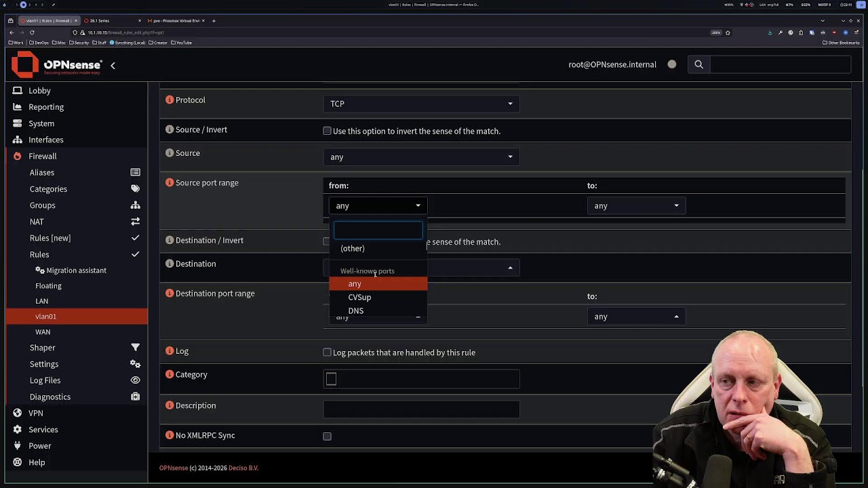Click the Aliases list icon
The image size is (868, 488).
point(135,172)
